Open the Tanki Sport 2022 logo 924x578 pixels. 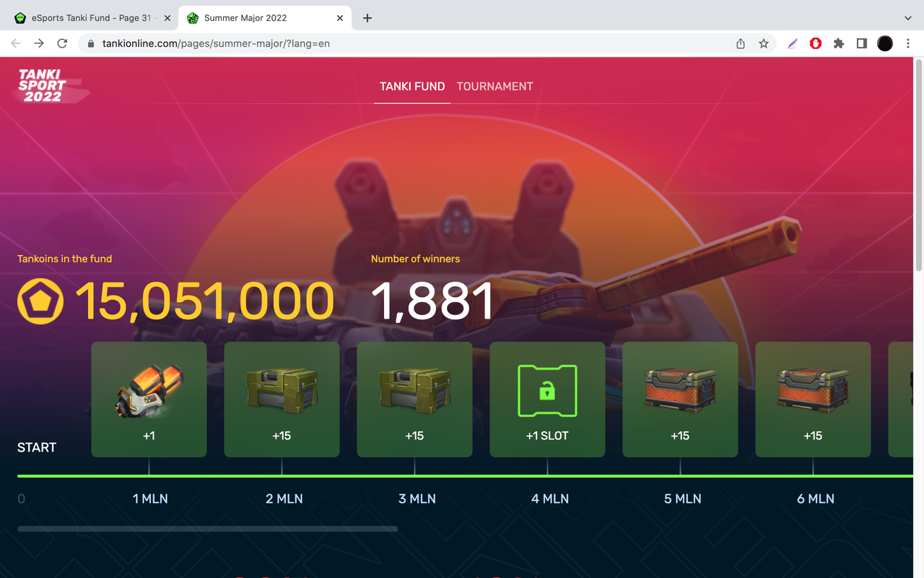coord(52,86)
